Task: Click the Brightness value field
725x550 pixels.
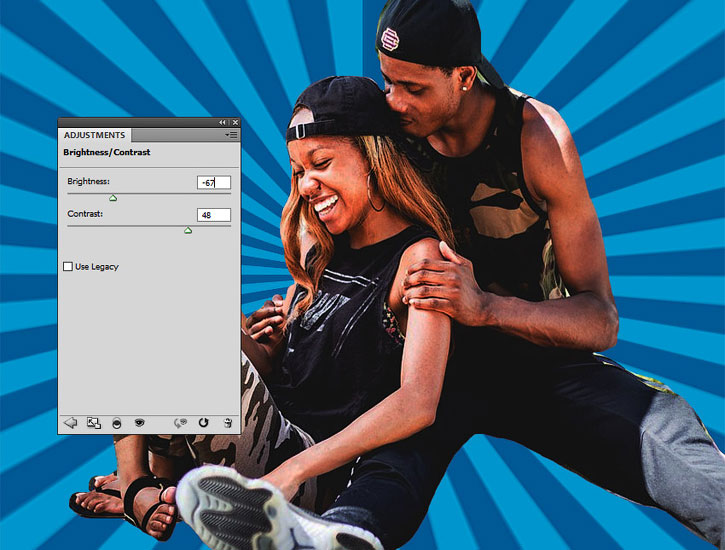Action: pos(214,183)
